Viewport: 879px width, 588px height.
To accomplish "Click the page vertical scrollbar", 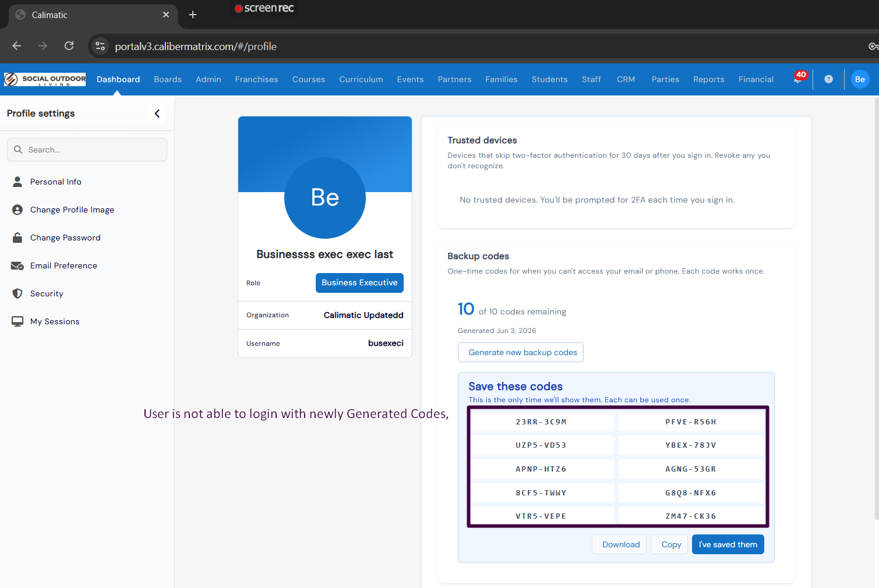I will click(x=876, y=309).
